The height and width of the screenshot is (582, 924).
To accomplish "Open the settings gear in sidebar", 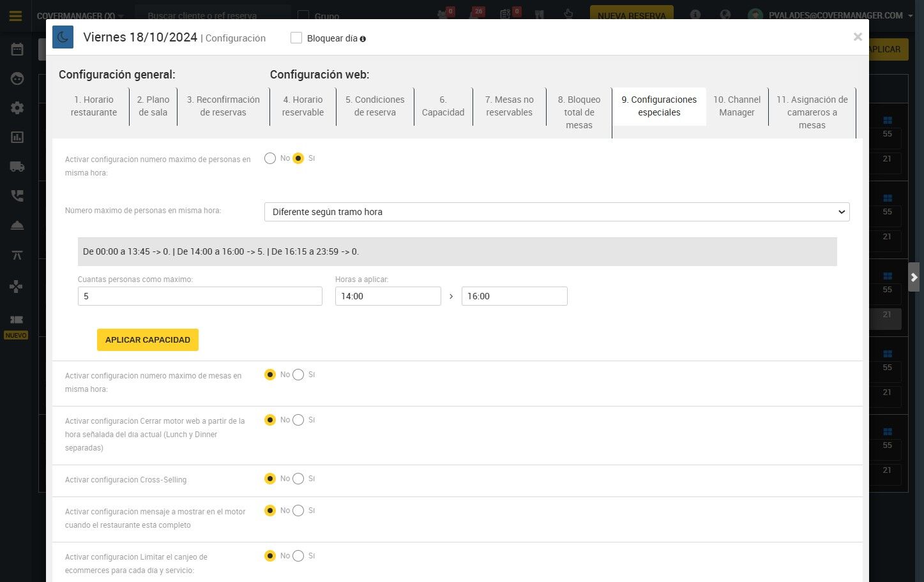I will (17, 108).
